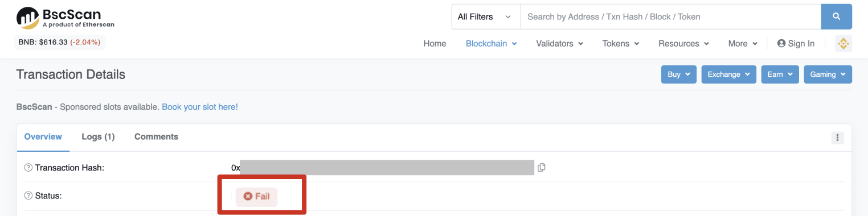This screenshot has width=868, height=216.
Task: Click the magnifier search button
Action: pos(836,16)
